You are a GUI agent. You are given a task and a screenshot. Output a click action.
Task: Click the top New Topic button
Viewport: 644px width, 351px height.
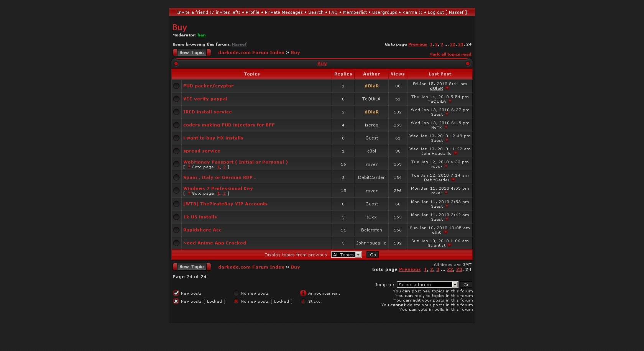[x=192, y=52]
